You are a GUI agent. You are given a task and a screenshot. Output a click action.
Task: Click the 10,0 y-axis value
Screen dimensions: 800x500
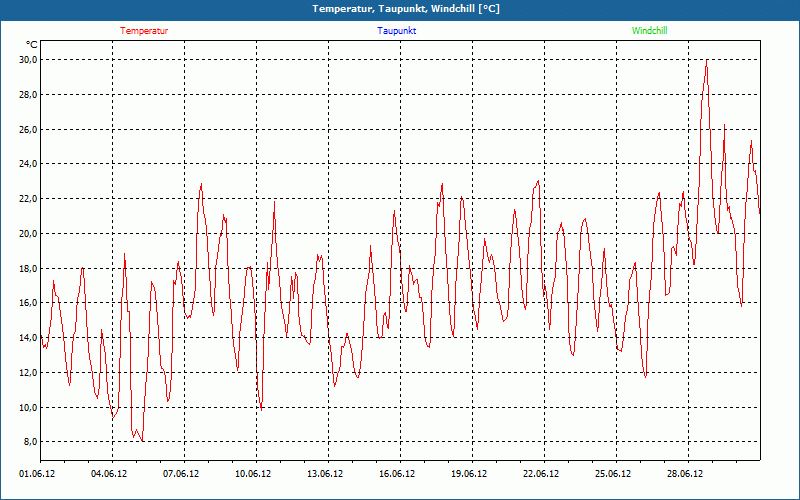29,407
